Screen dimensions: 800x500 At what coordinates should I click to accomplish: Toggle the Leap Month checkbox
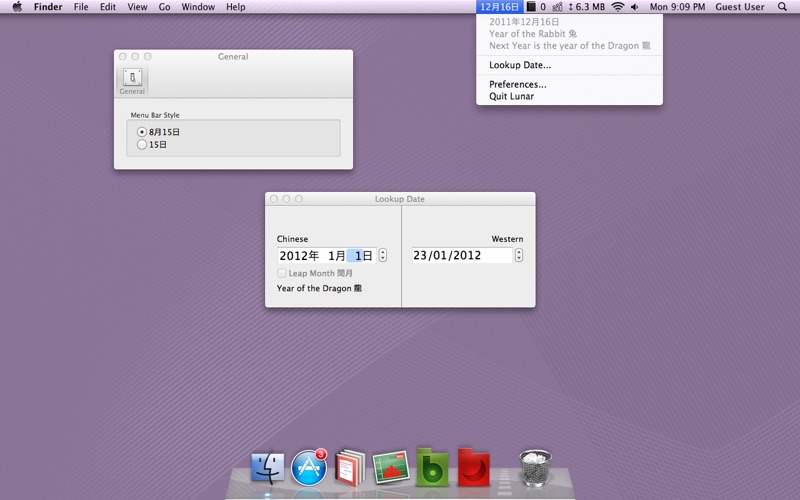(282, 273)
